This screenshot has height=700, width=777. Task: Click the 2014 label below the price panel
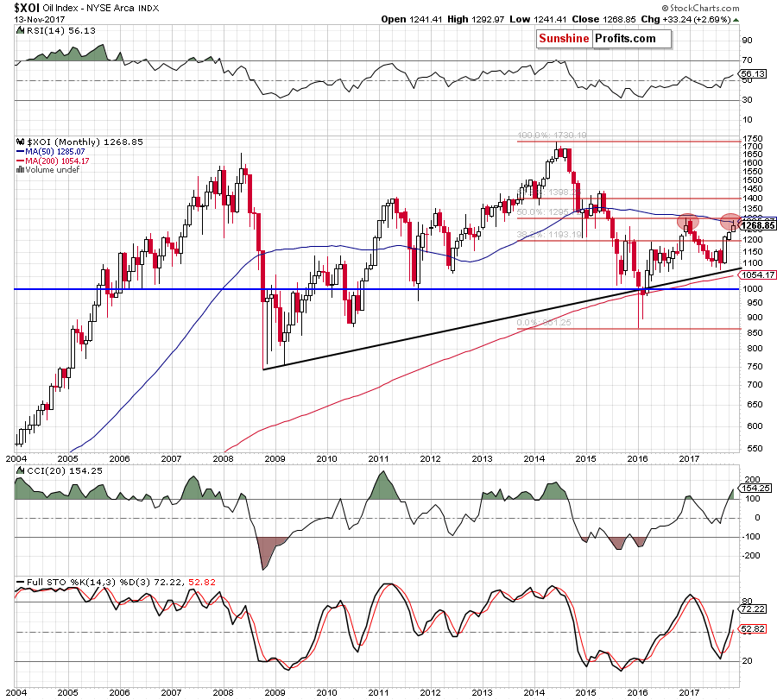tap(534, 458)
